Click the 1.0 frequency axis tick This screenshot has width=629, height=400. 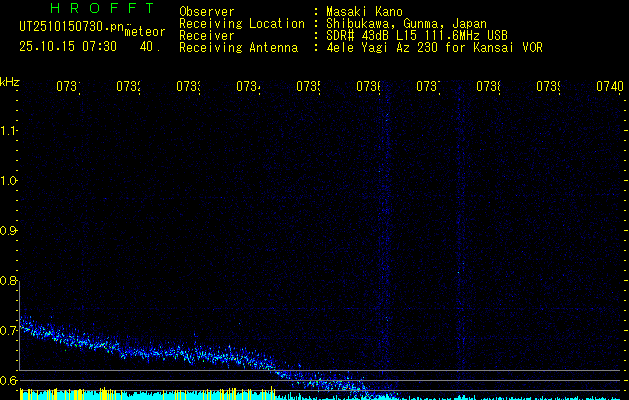[10, 181]
